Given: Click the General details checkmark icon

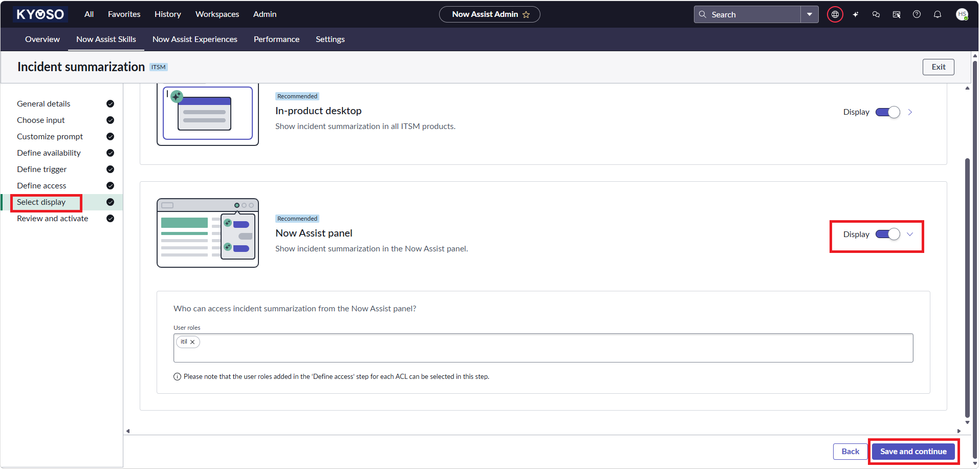Looking at the screenshot, I should coord(110,104).
